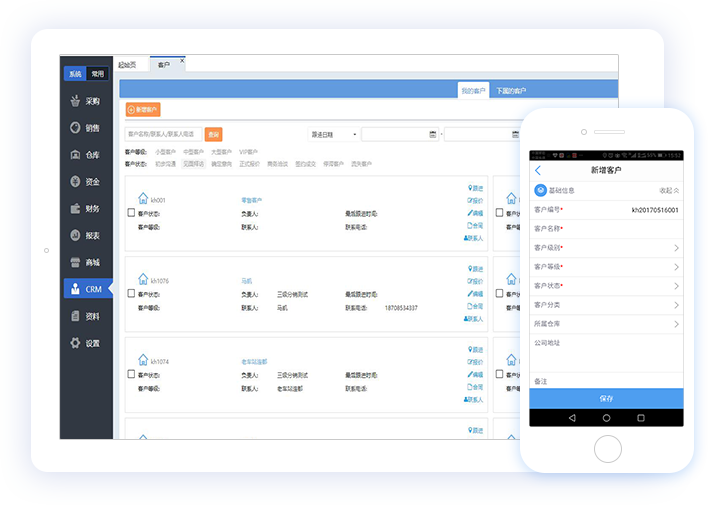
Task: Open the 资金 (Funds) sidebar module
Action: click(x=86, y=182)
